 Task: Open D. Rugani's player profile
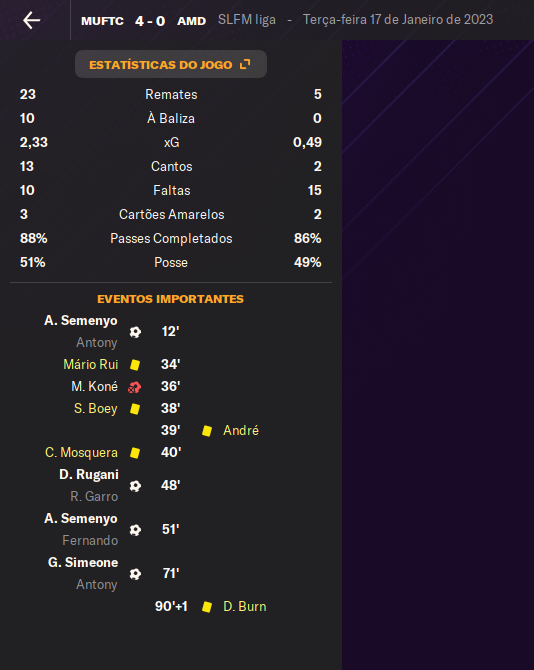pos(89,474)
